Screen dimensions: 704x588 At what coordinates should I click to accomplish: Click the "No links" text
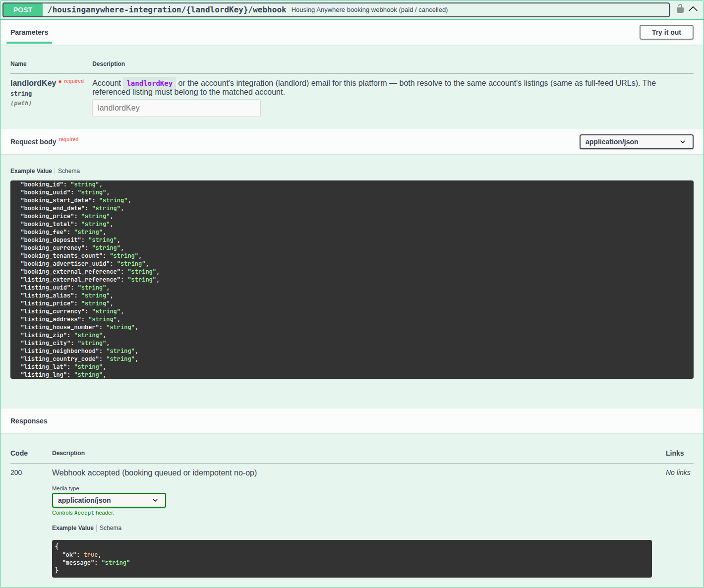point(678,472)
